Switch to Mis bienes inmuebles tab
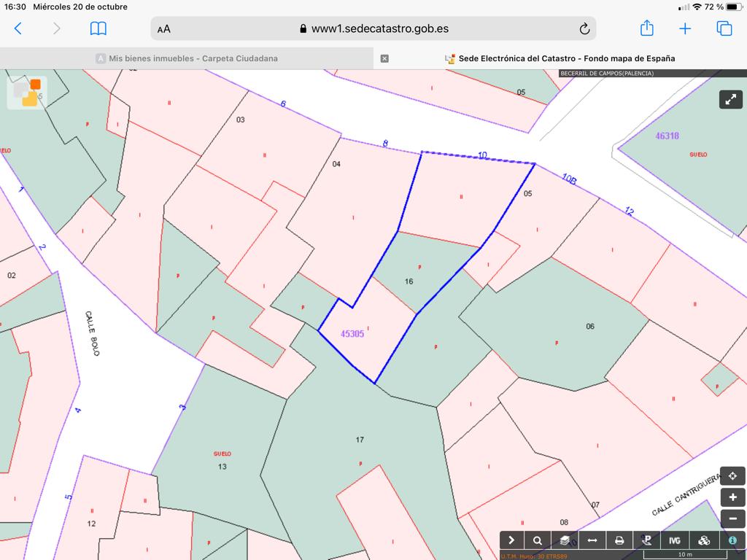The width and height of the screenshot is (747, 560). [x=187, y=58]
